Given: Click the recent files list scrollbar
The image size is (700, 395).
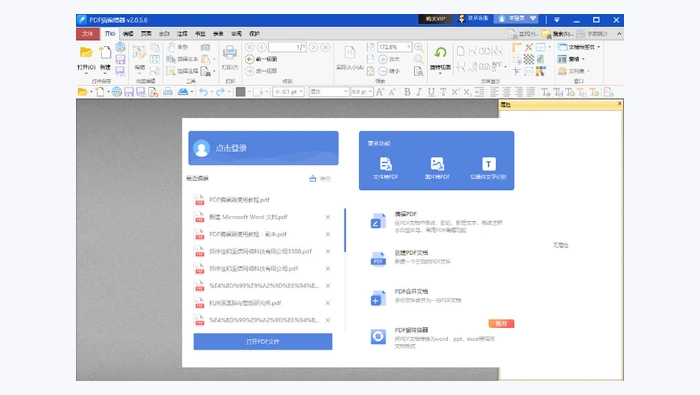Looking at the screenshot, I should pos(345,230).
